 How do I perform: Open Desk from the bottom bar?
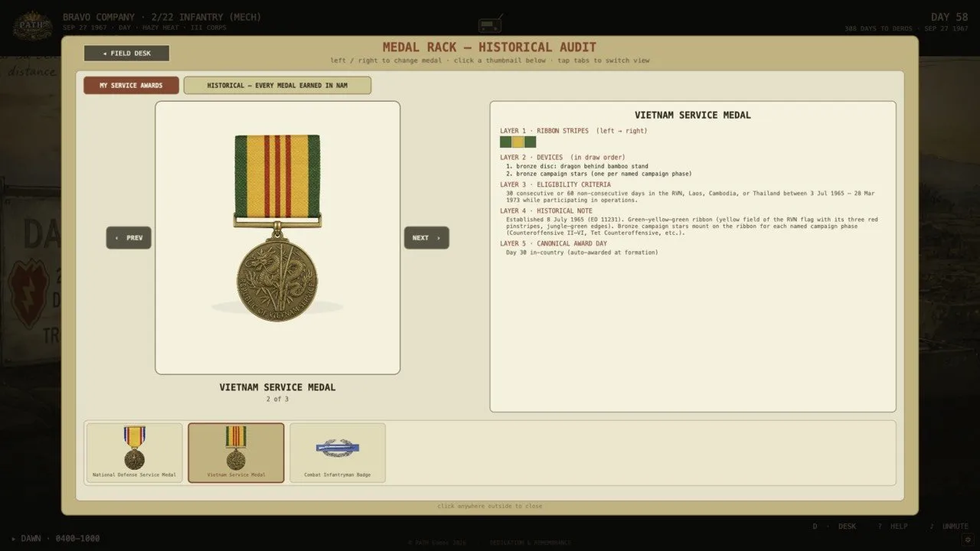click(x=835, y=527)
